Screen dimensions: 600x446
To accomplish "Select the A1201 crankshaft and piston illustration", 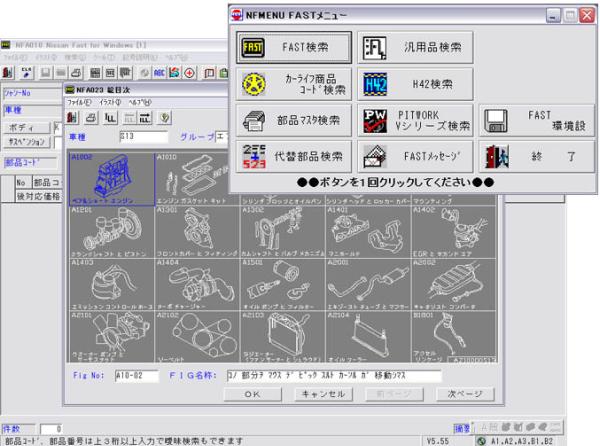I will tap(112, 232).
